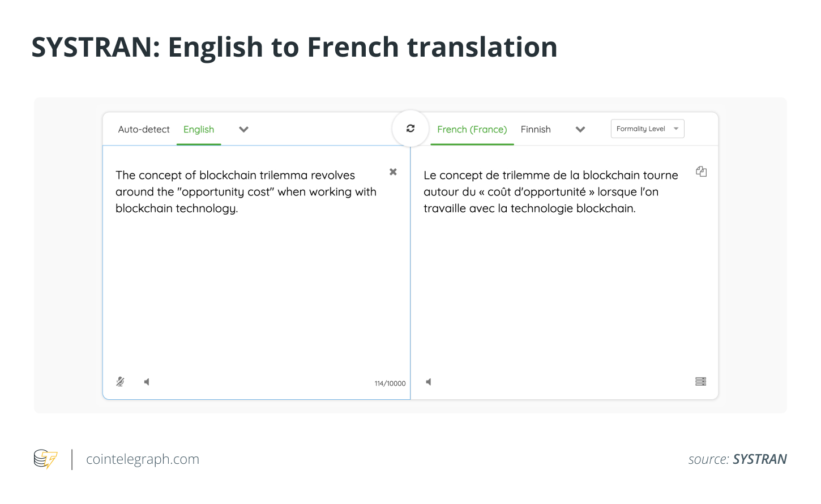Choose the French (France) target tab

pos(472,129)
